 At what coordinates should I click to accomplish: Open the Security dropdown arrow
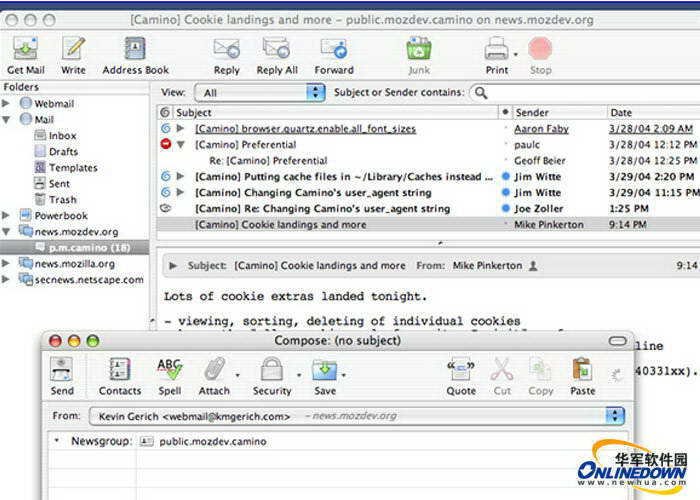tap(299, 375)
